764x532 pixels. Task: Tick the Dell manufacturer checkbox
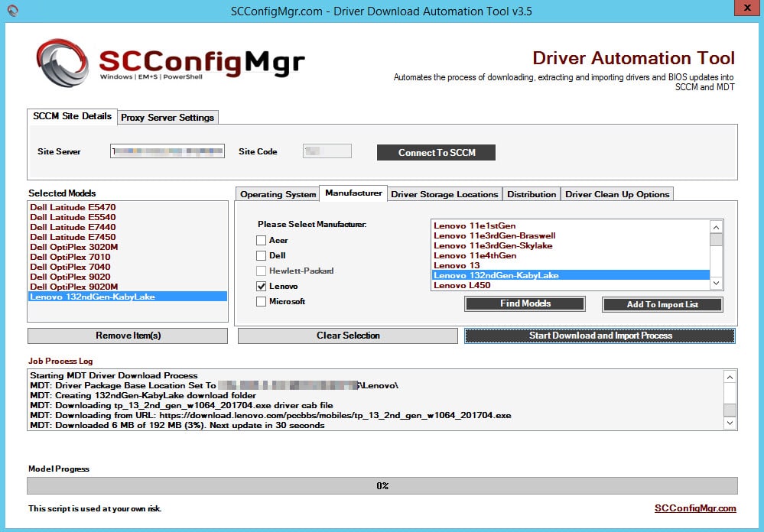261,255
